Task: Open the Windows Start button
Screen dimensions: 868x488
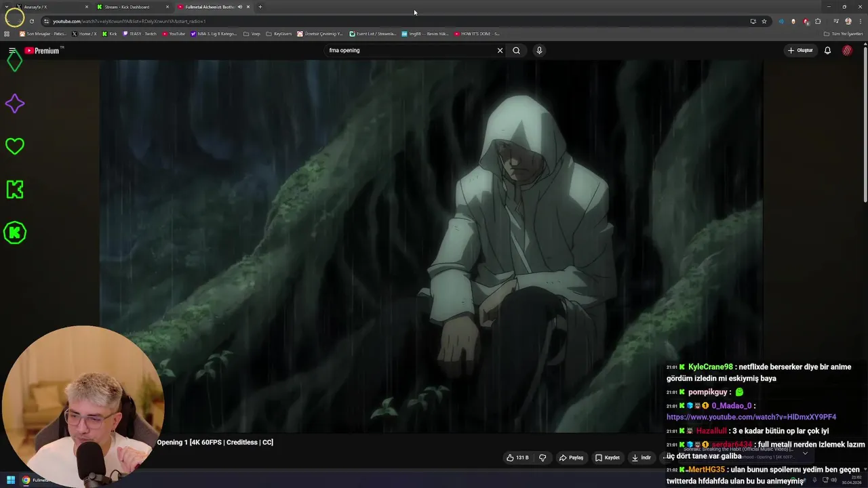Action: [x=11, y=480]
